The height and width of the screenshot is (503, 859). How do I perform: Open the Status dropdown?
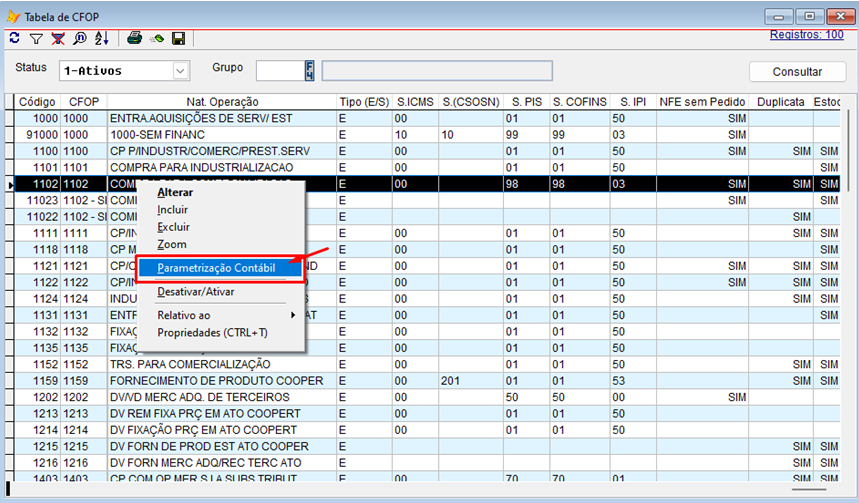(181, 71)
